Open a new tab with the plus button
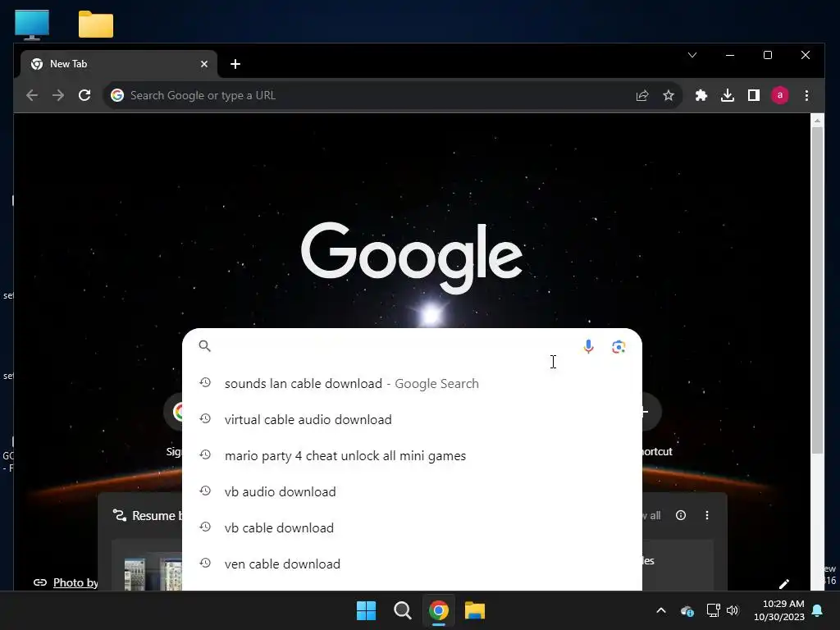 click(x=235, y=64)
